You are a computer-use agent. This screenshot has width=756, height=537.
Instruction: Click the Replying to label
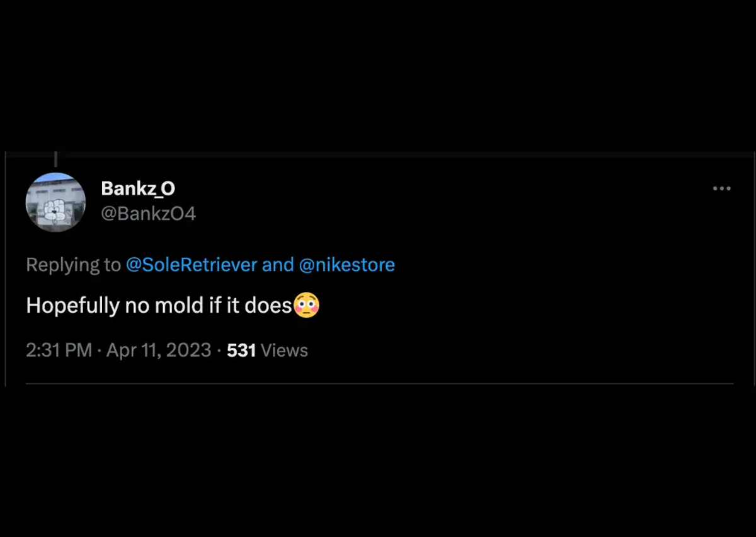[73, 265]
